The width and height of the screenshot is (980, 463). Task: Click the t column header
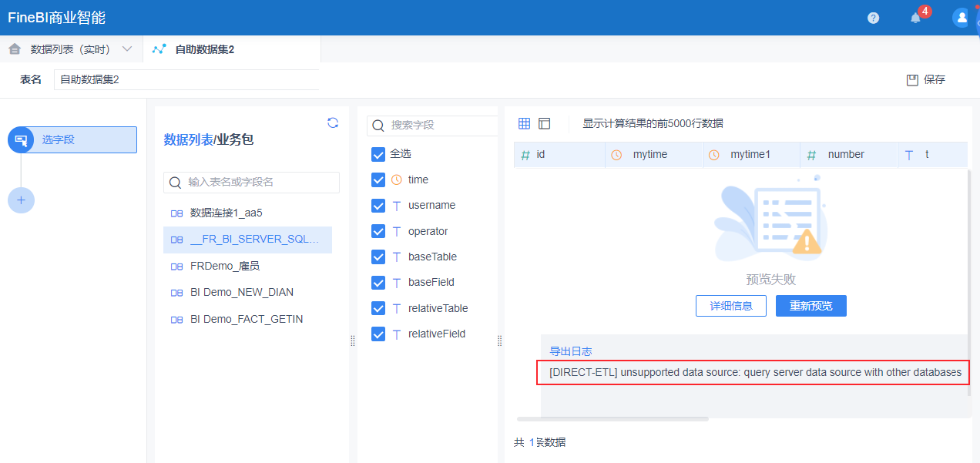[932, 155]
